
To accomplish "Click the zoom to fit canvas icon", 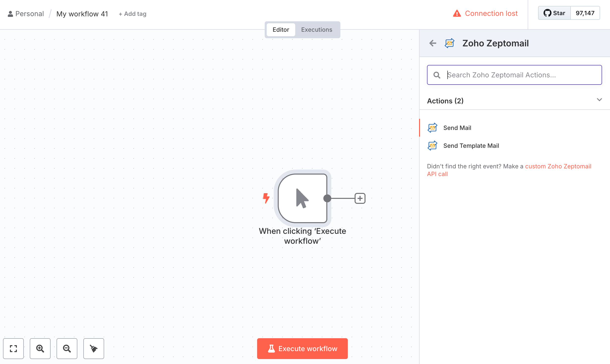I will [x=13, y=348].
